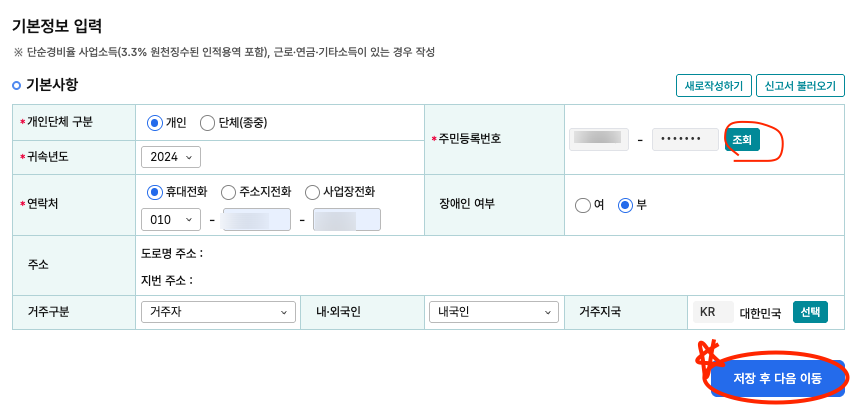This screenshot has height=407, width=857.
Task: Click 저장 후 다음 이동 button
Action: pos(777,379)
